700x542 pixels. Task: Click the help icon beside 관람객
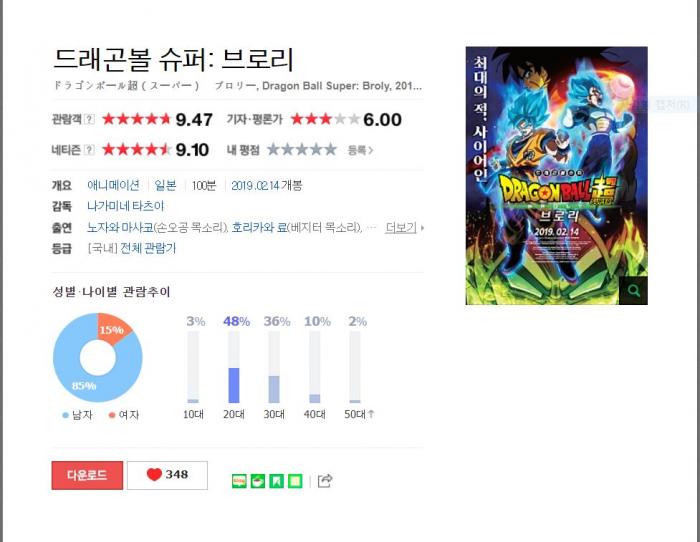(89, 119)
